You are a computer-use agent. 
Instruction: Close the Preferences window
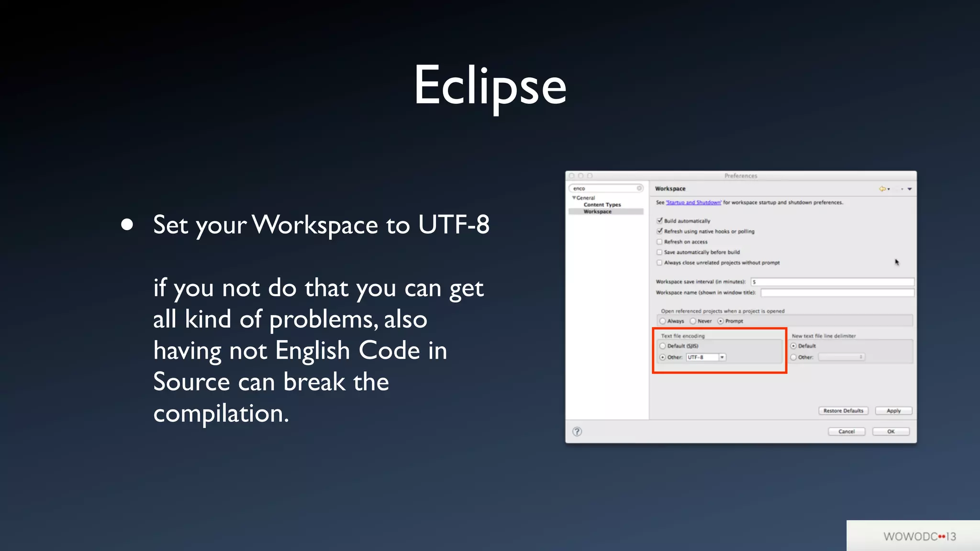coord(572,176)
